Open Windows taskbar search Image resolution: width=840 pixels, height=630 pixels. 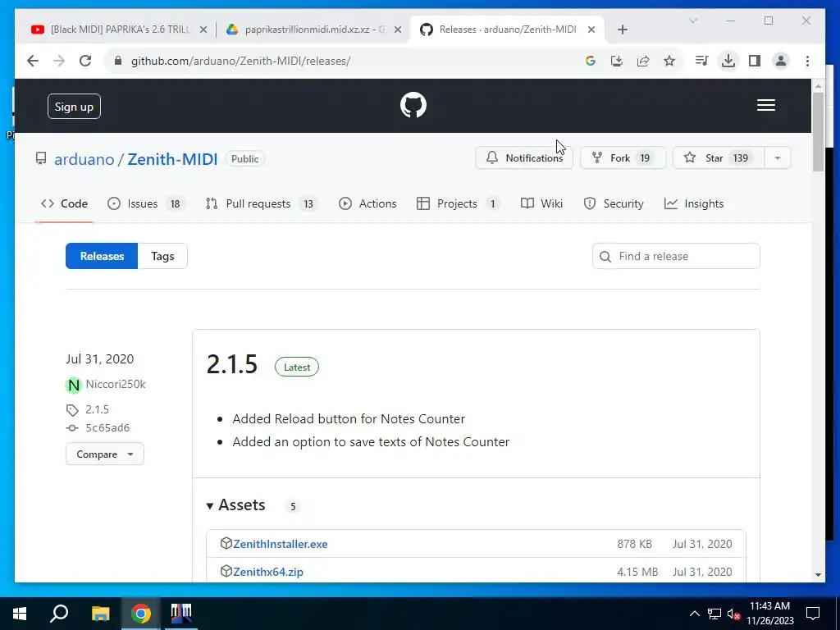[x=59, y=613]
